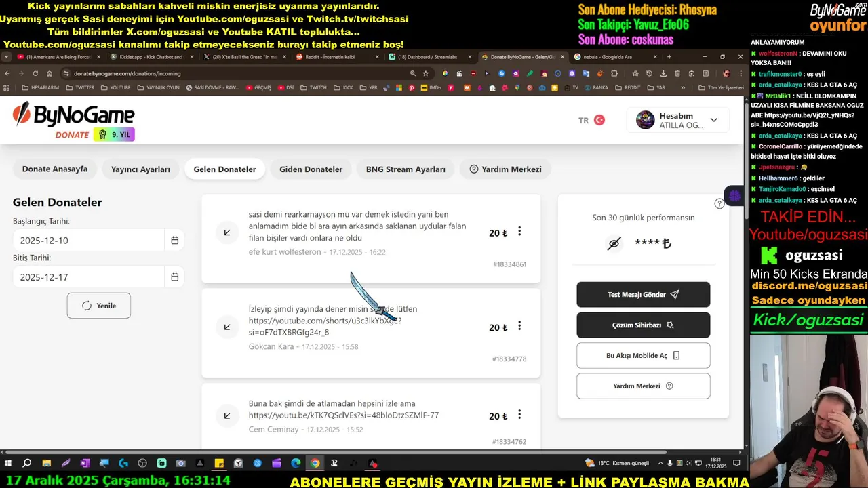This screenshot has height=488, width=868.
Task: Open YAYINLIK OYUN bookmark folder
Action: (158, 87)
